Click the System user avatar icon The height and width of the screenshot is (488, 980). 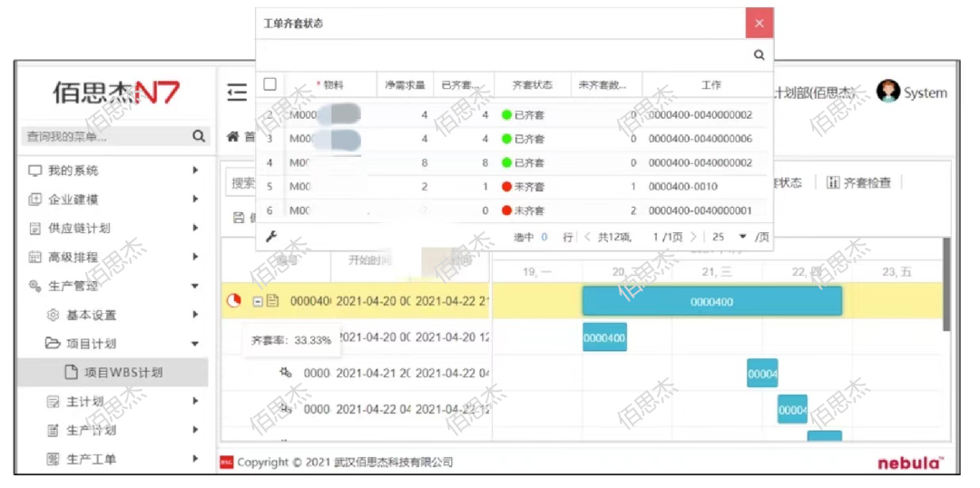888,92
